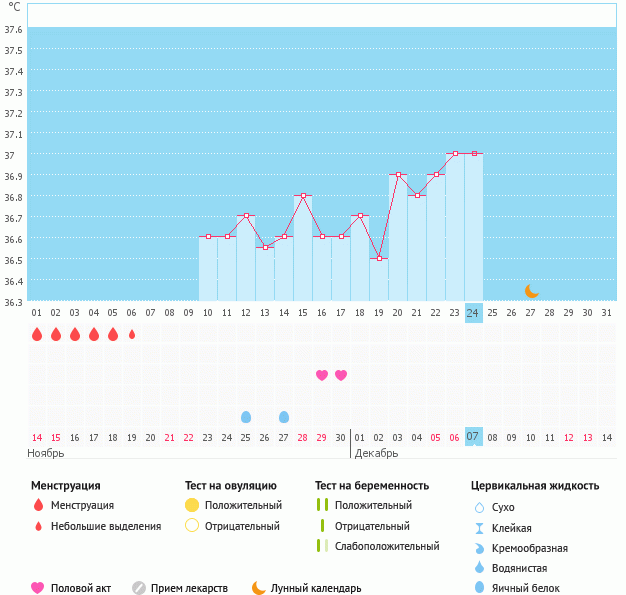Click the pink heart on day 16

(322, 375)
